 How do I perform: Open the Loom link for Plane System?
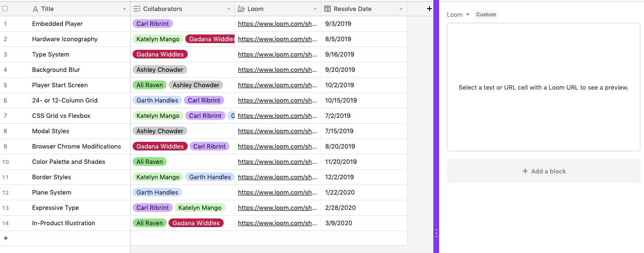tap(277, 192)
